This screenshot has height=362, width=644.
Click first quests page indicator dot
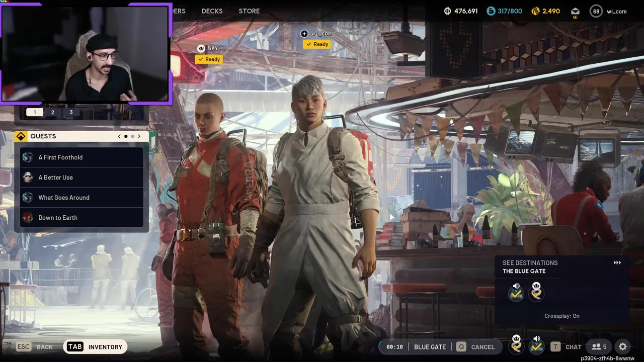pos(126,136)
